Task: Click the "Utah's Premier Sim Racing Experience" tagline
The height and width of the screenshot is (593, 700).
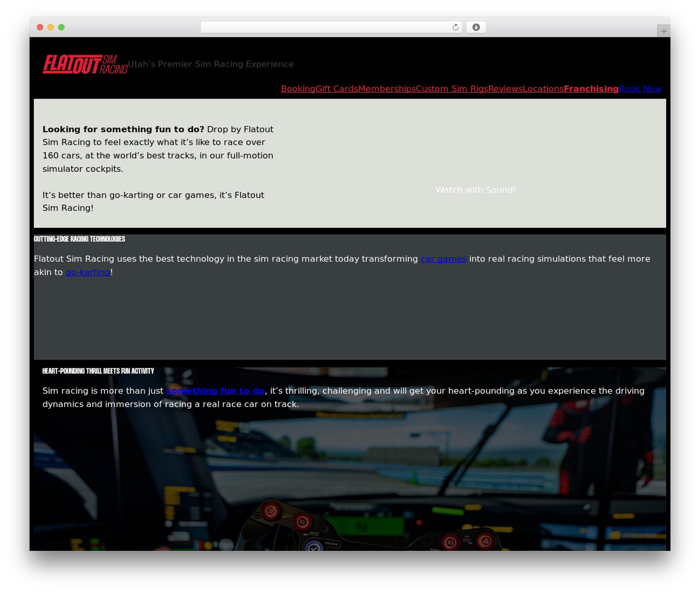Action: 211,64
